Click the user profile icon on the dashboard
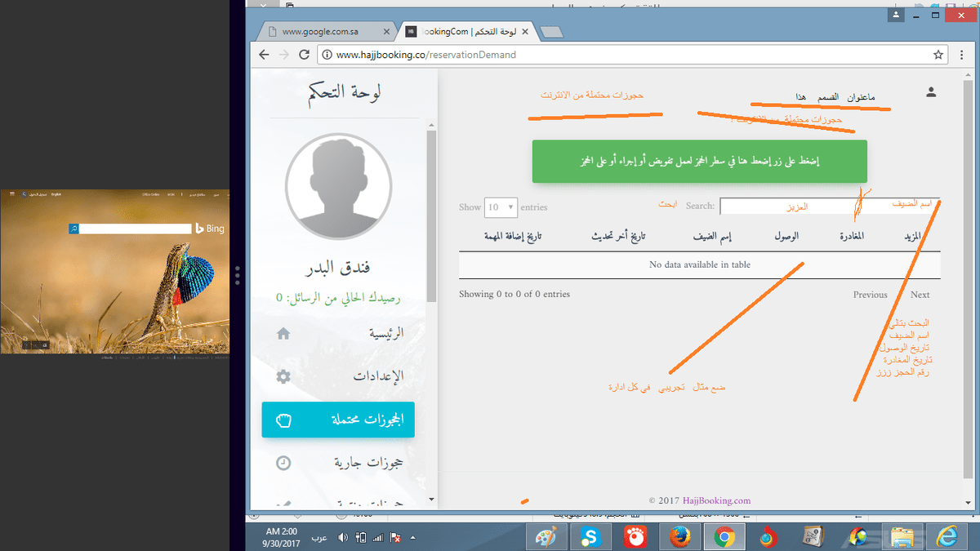Screen dimensions: 980x551 point(931,92)
